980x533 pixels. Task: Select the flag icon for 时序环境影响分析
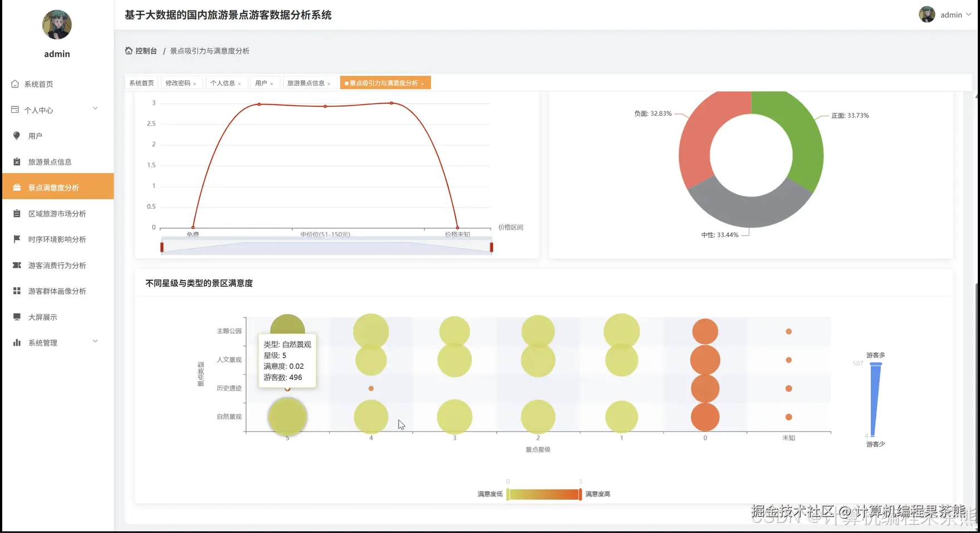tap(17, 239)
